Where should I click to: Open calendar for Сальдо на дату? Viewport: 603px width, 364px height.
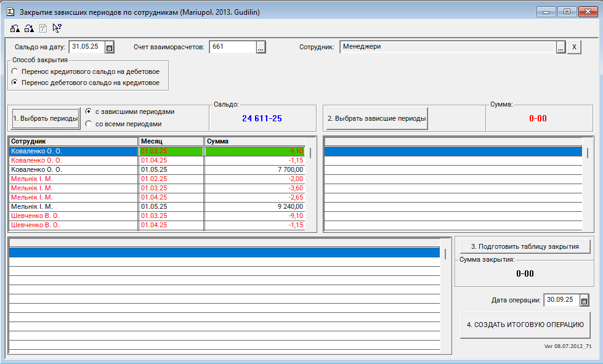pyautogui.click(x=109, y=47)
